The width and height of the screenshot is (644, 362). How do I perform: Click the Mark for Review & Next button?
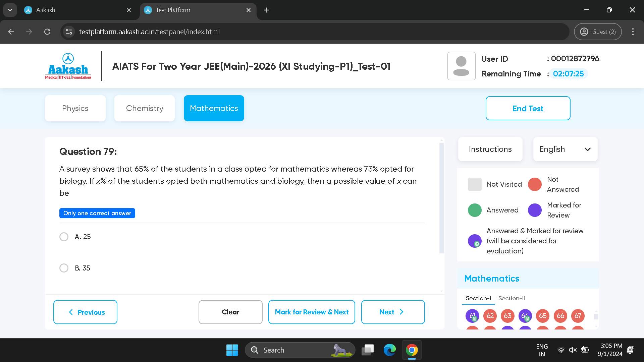[311, 312]
